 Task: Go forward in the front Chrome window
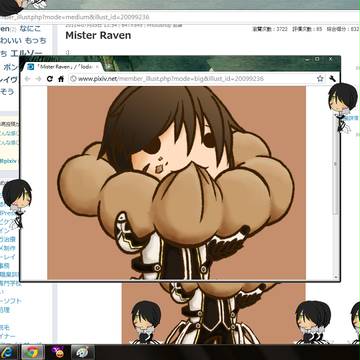point(38,79)
